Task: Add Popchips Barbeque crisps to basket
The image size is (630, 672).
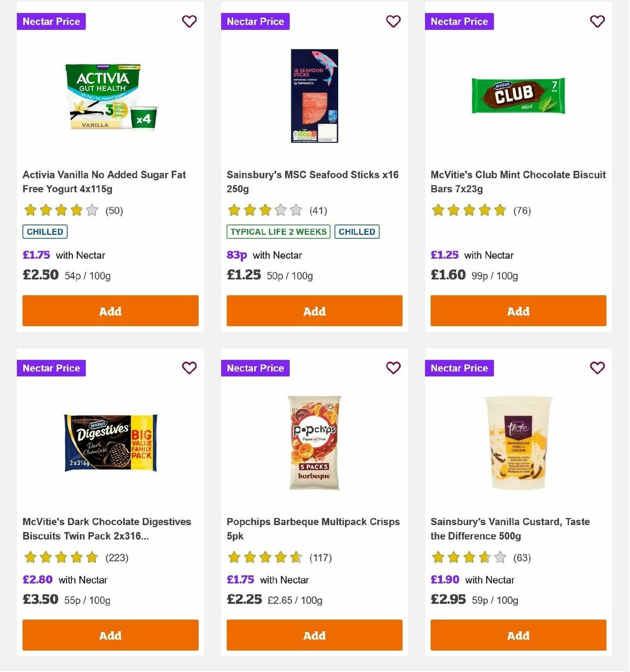Action: (x=314, y=635)
